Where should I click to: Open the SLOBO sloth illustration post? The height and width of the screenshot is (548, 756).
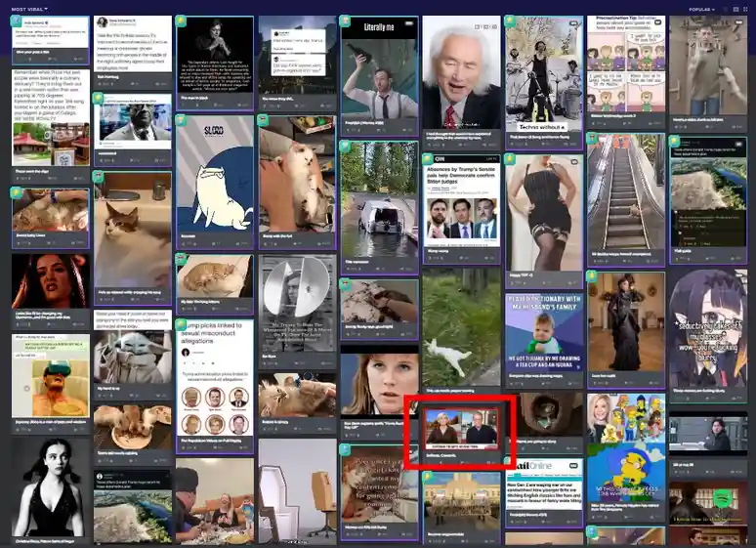[215, 182]
